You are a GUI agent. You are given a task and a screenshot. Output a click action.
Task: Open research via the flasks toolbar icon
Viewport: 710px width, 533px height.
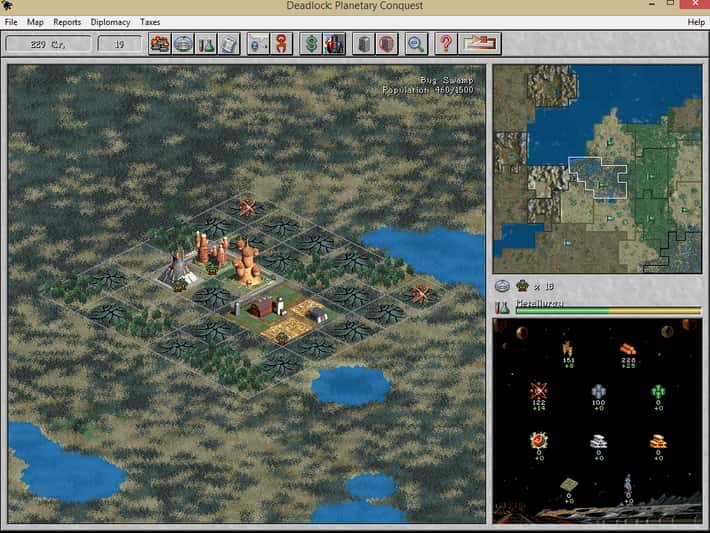coord(206,44)
